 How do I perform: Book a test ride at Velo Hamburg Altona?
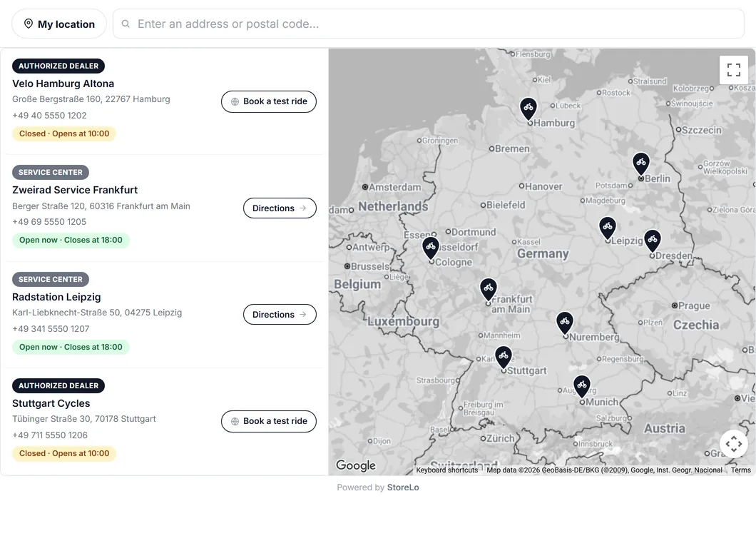coord(269,101)
